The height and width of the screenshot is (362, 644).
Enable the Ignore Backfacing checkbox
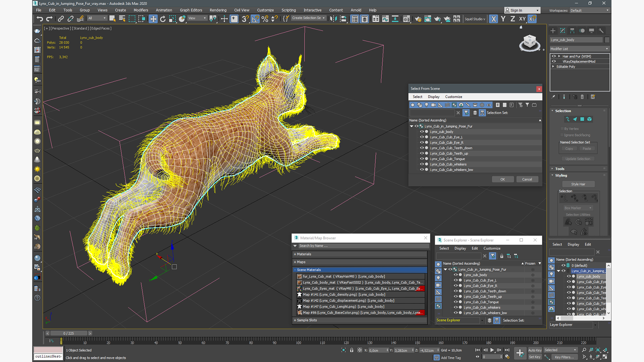click(x=562, y=135)
